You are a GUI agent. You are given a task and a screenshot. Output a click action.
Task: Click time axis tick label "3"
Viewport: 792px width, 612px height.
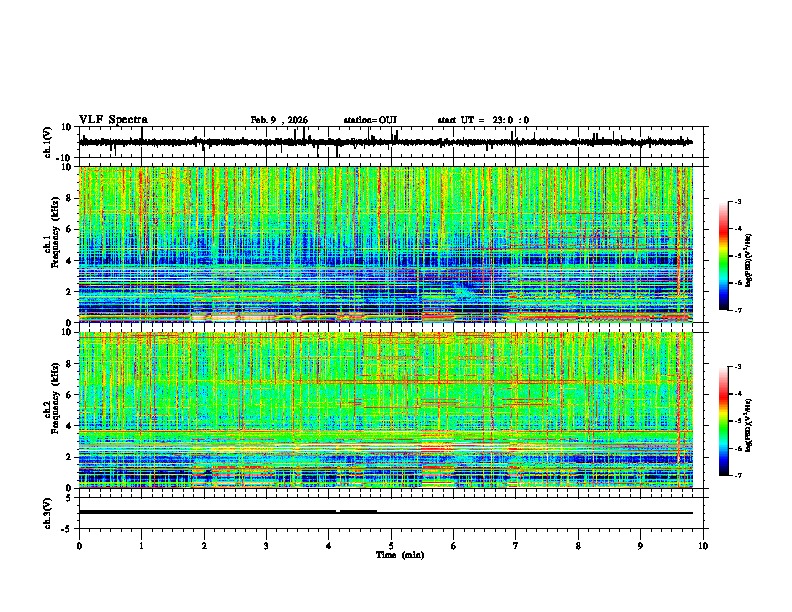[x=266, y=546]
